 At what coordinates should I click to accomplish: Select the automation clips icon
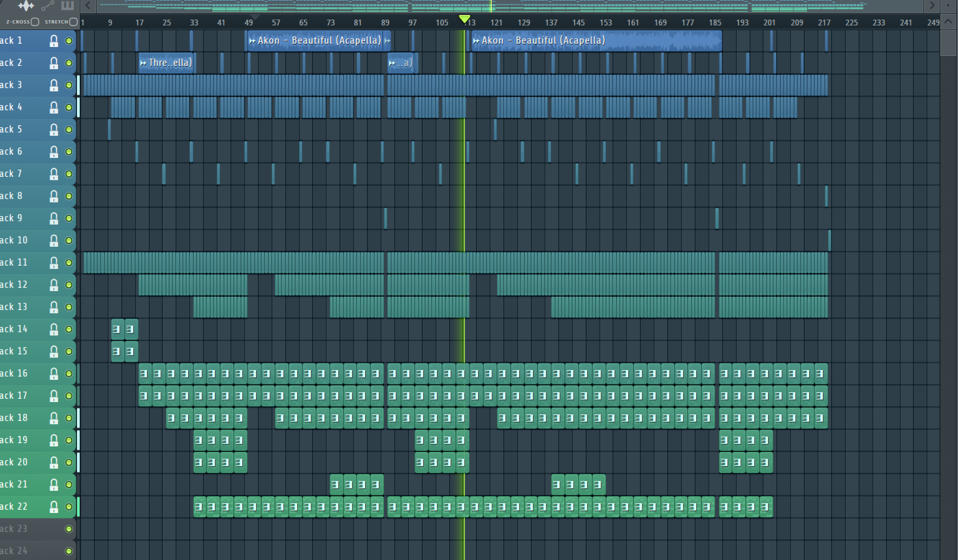[48, 6]
